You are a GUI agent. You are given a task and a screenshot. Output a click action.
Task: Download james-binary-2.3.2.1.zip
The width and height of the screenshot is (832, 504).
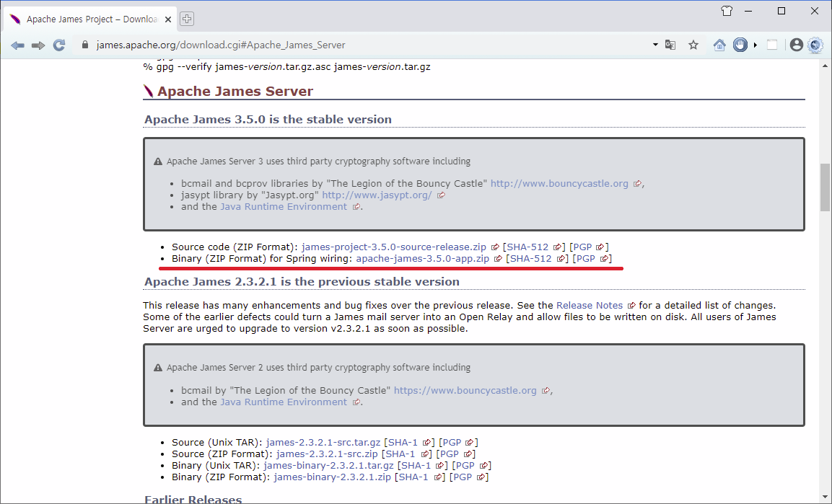[332, 477]
